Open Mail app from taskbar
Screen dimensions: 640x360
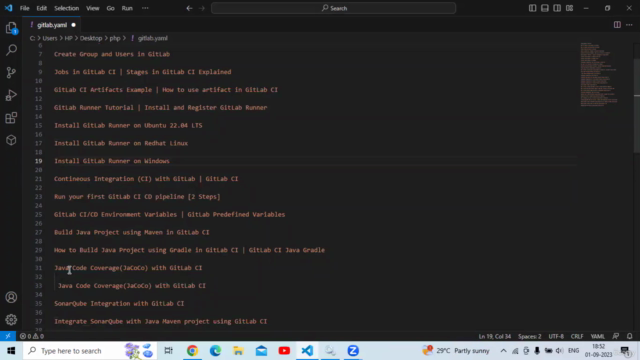261,351
